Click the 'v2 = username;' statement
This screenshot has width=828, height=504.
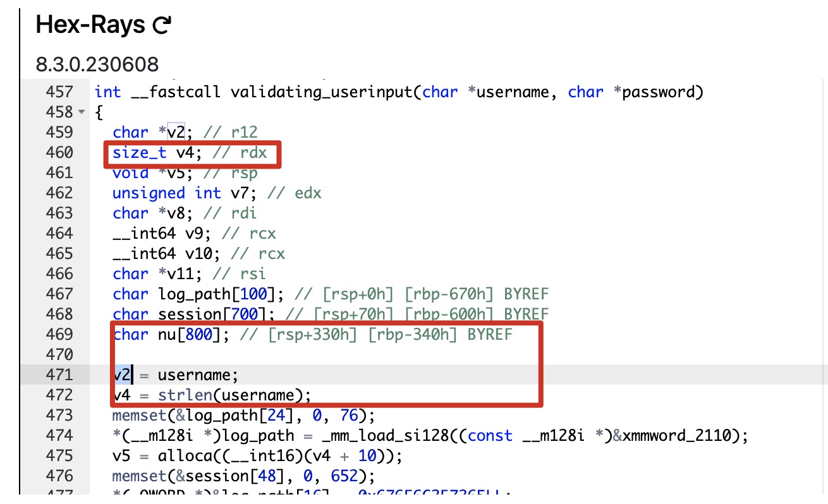pos(176,375)
